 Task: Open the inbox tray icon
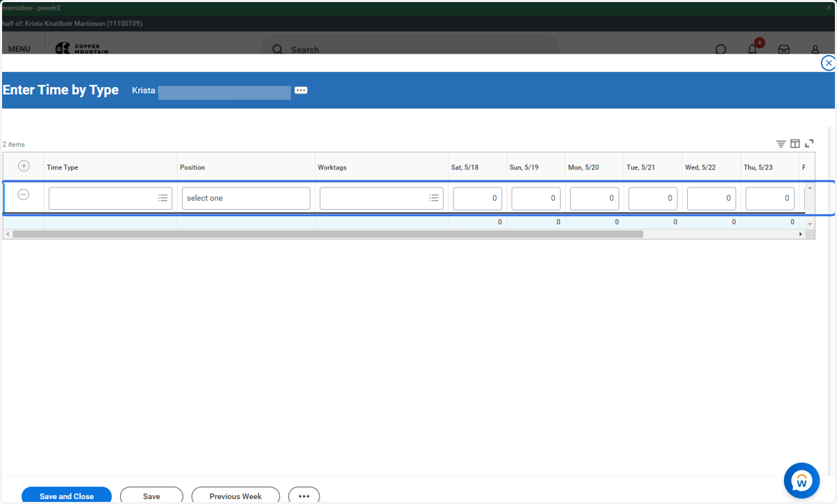click(x=784, y=49)
